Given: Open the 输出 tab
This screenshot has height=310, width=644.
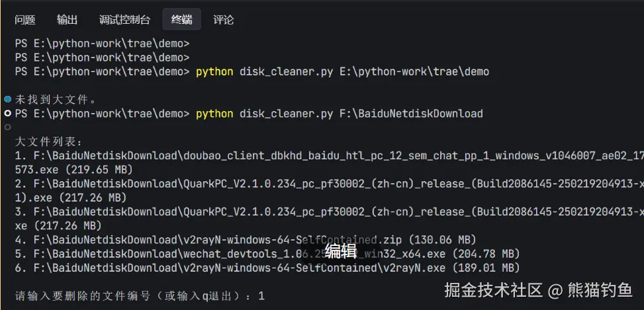Looking at the screenshot, I should coord(67,20).
